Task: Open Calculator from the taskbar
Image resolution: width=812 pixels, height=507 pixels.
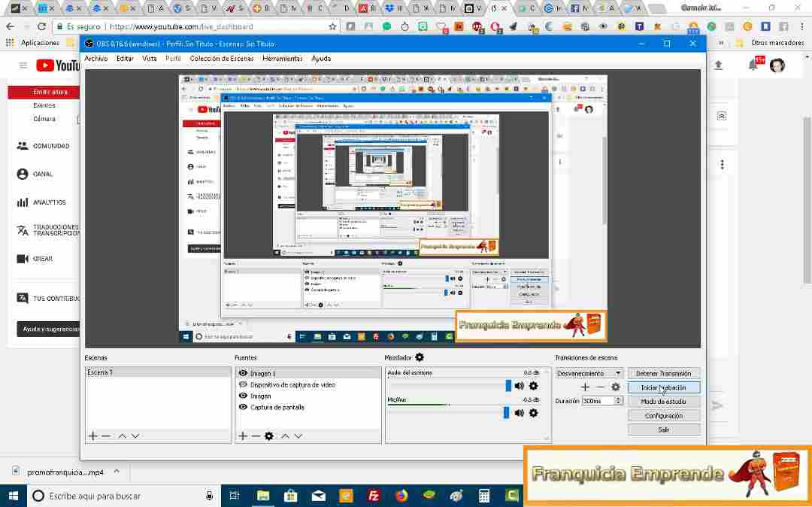Action: (484, 496)
